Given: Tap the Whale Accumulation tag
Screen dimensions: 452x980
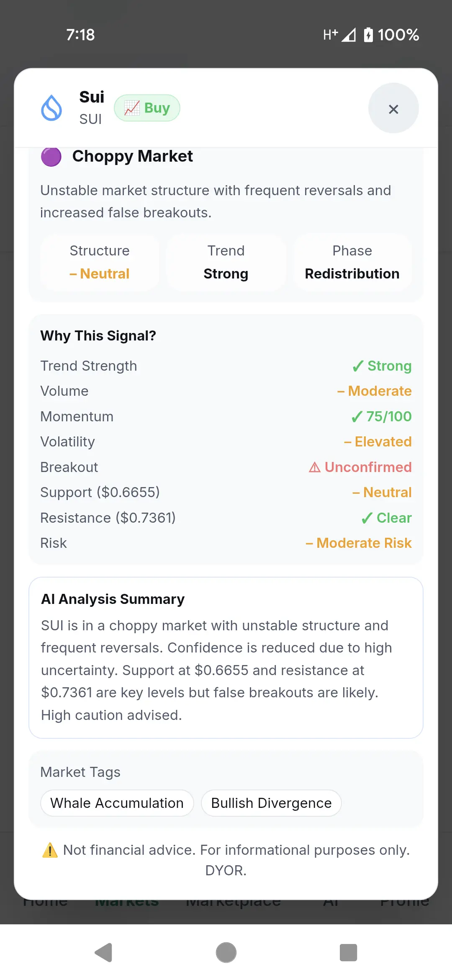Looking at the screenshot, I should (x=117, y=803).
